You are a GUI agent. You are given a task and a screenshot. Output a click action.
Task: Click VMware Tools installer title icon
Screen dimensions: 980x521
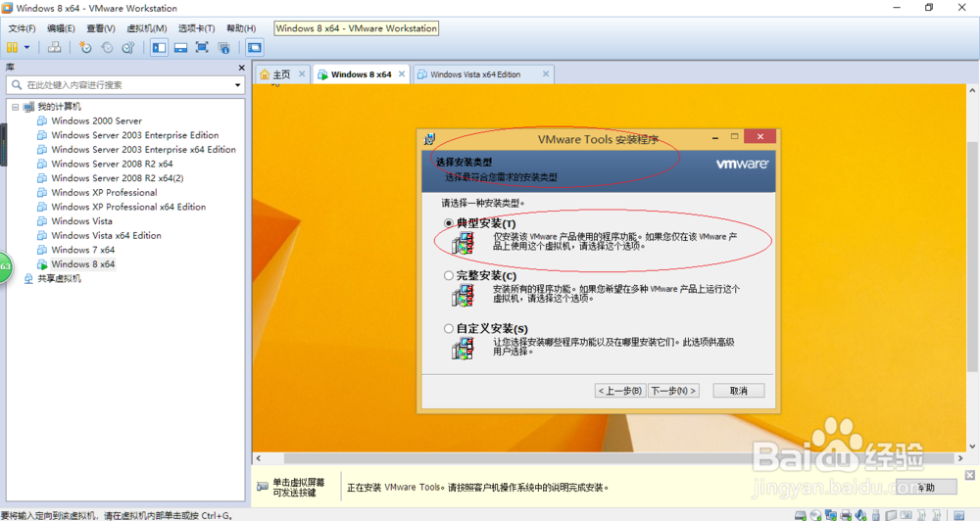click(429, 139)
